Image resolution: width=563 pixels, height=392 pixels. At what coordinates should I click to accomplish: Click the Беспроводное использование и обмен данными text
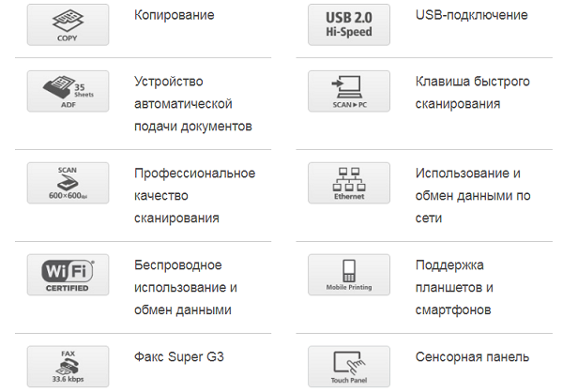[186, 287]
